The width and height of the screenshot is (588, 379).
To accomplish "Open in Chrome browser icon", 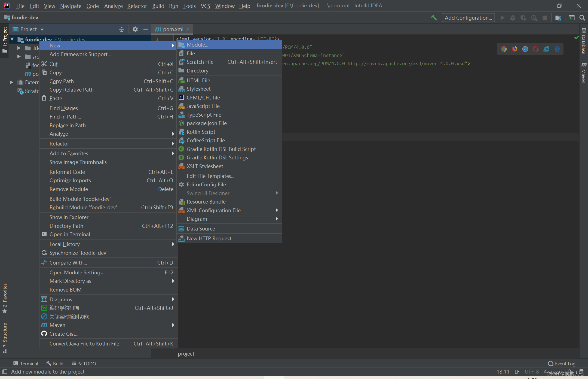I will coord(504,49).
